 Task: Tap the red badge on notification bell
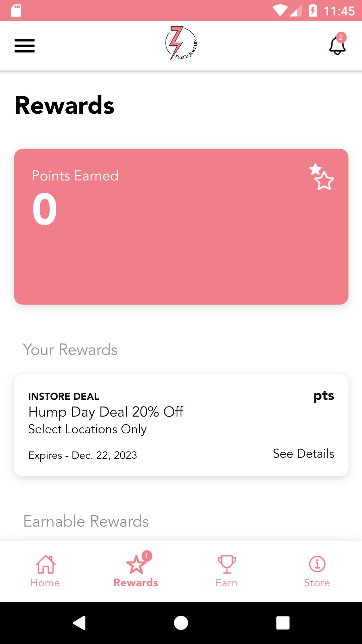pos(341,38)
